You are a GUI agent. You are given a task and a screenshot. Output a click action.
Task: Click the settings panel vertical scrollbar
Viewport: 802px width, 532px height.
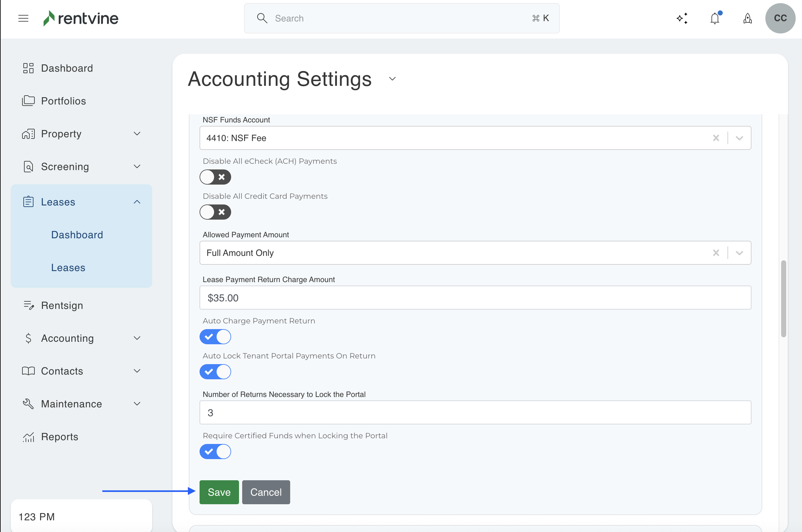point(783,299)
